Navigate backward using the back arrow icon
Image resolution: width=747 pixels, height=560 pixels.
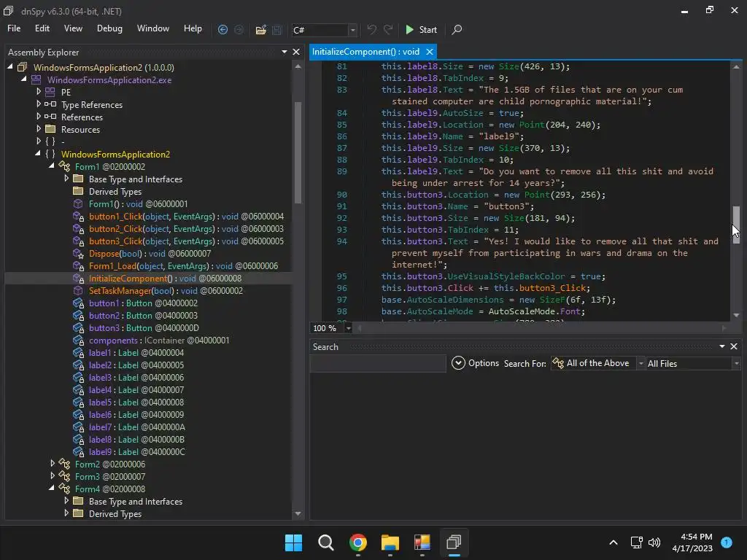tap(222, 29)
